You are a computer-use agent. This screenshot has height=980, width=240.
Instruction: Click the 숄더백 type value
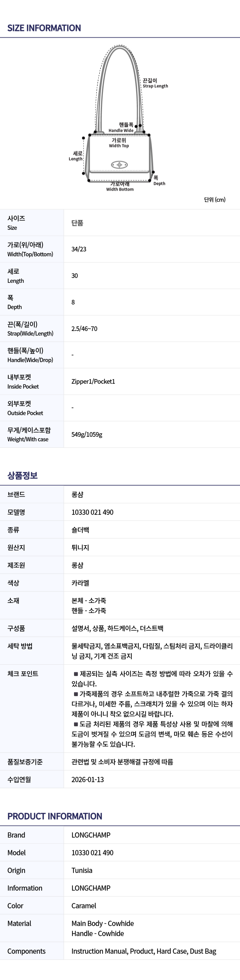pyautogui.click(x=80, y=529)
